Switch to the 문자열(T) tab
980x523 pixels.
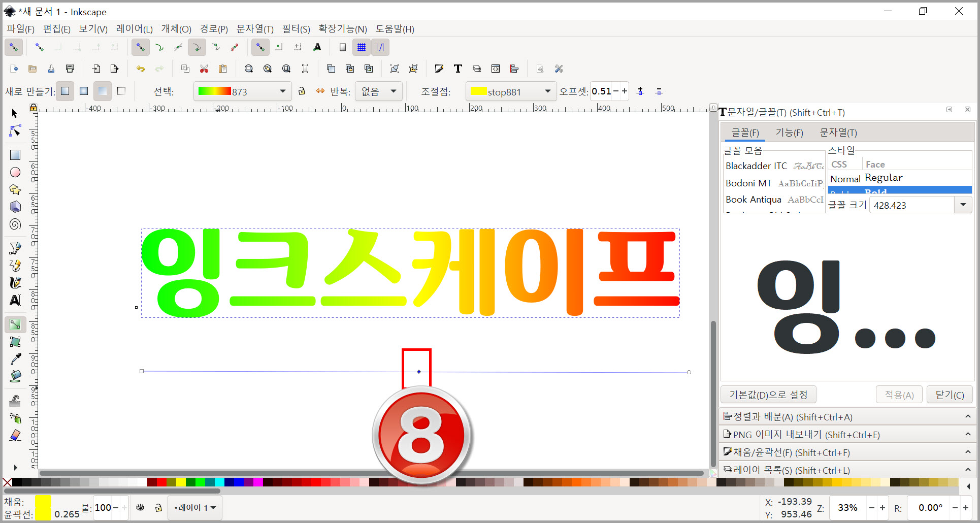pos(838,133)
